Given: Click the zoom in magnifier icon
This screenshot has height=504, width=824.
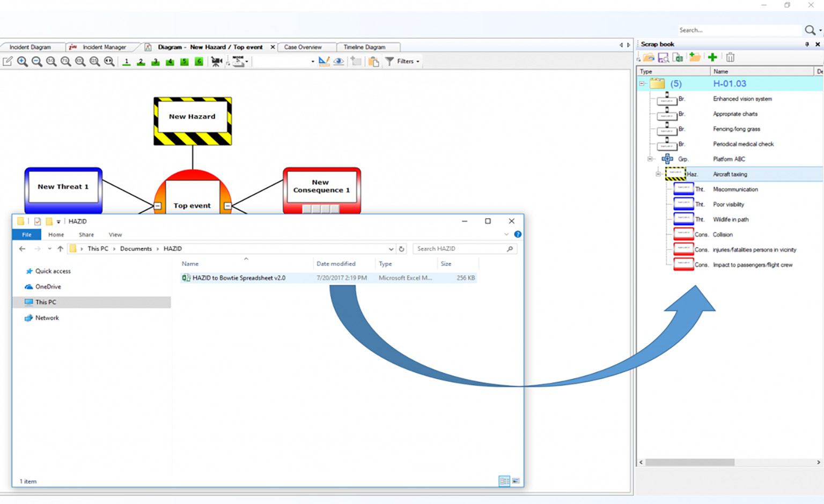Looking at the screenshot, I should [23, 62].
